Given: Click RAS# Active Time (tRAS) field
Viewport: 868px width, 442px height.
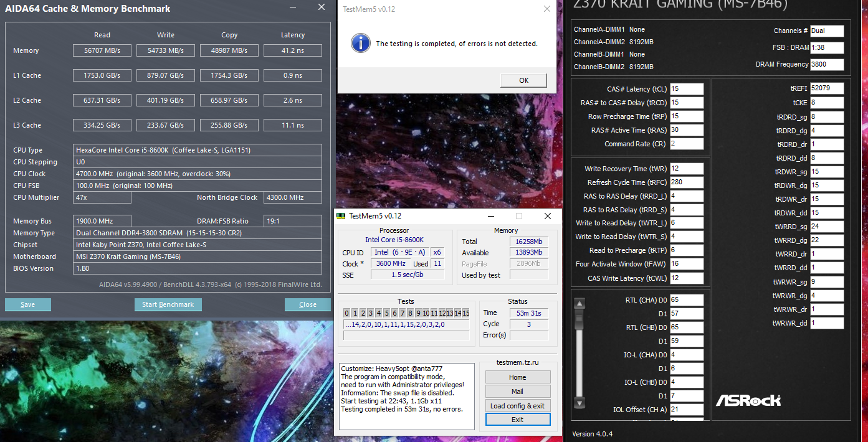Looking at the screenshot, I should pyautogui.click(x=687, y=130).
